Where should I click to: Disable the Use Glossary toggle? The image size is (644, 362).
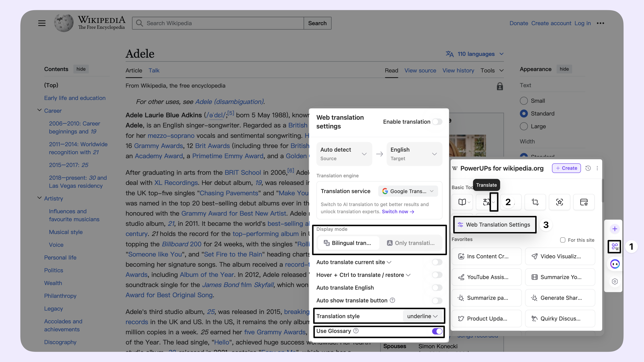click(437, 331)
